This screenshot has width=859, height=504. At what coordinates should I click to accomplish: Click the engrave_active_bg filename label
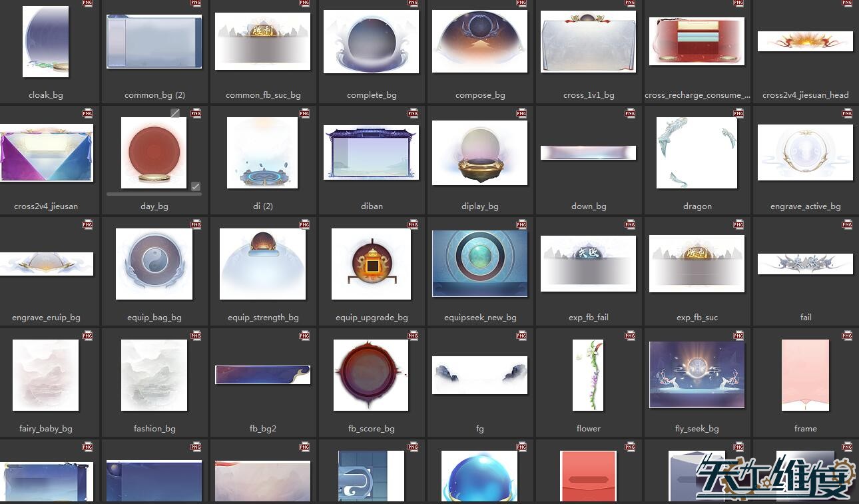tap(805, 206)
